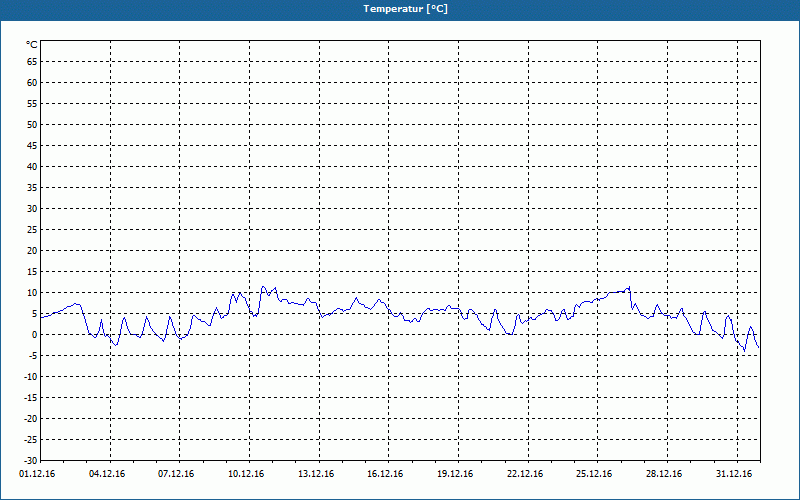Select the 15 y-axis label
The width and height of the screenshot is (800, 500).
coord(32,271)
